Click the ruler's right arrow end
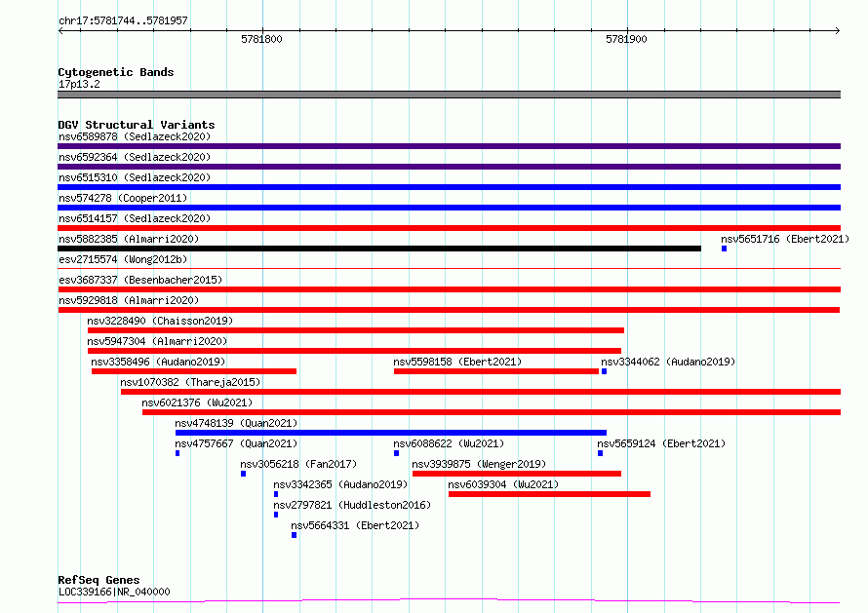This screenshot has width=868, height=613. [838, 30]
